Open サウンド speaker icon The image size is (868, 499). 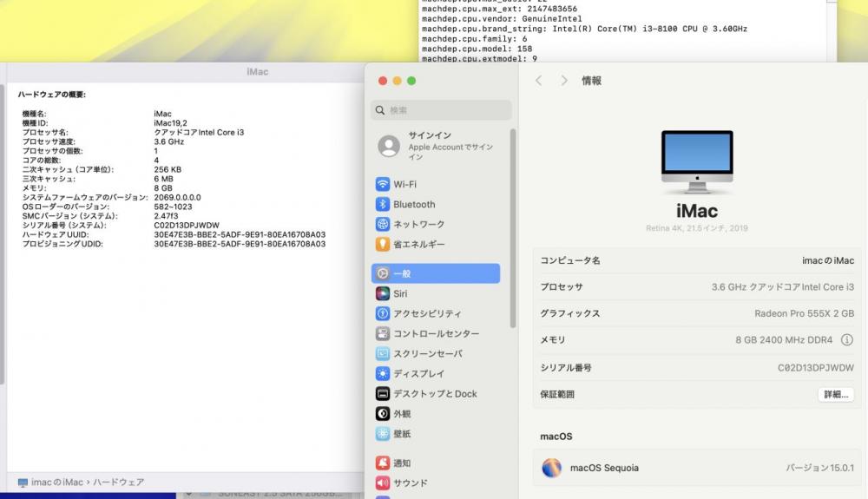coord(383,483)
